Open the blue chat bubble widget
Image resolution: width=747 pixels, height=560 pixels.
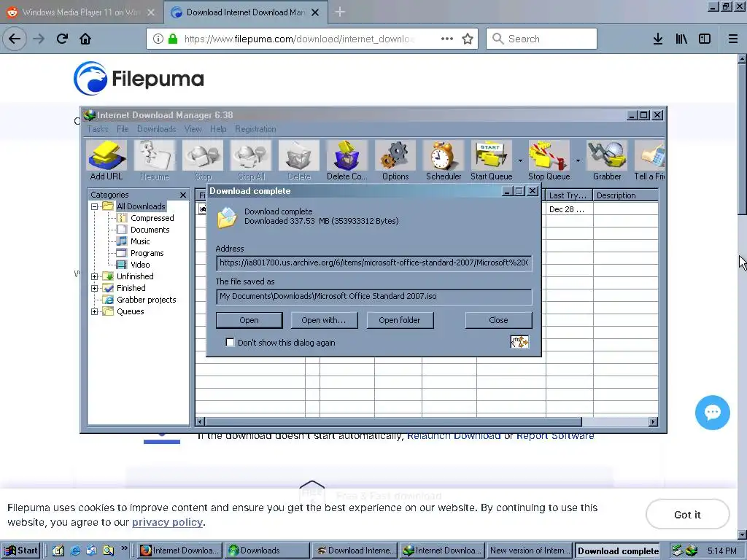point(713,413)
